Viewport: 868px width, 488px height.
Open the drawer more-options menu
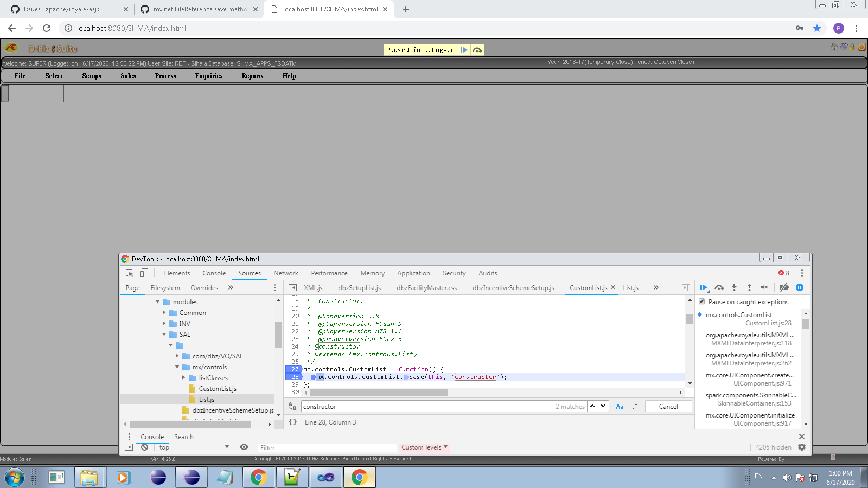tap(129, 437)
